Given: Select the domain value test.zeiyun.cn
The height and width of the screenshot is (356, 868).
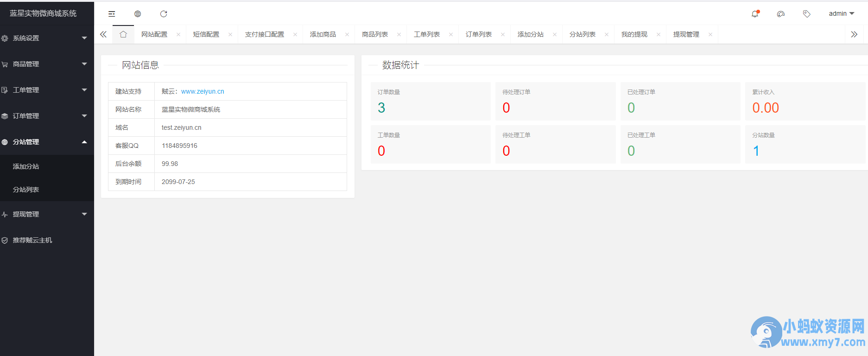Looking at the screenshot, I should (x=182, y=127).
